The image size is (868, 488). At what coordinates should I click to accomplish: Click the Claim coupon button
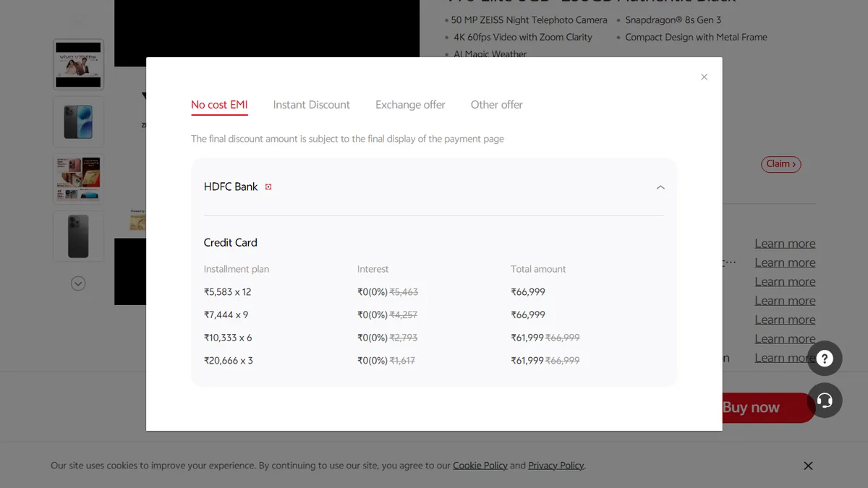780,164
